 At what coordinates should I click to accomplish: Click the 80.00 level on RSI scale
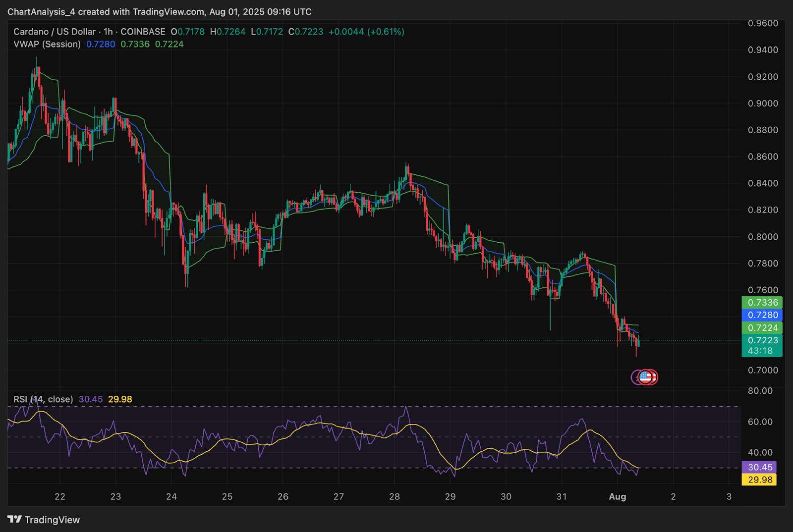pyautogui.click(x=760, y=391)
